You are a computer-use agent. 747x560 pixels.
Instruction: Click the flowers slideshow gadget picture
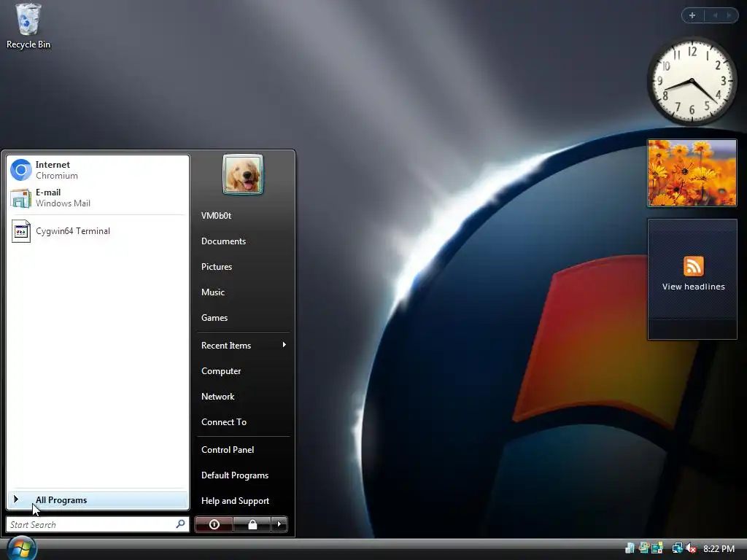point(692,173)
